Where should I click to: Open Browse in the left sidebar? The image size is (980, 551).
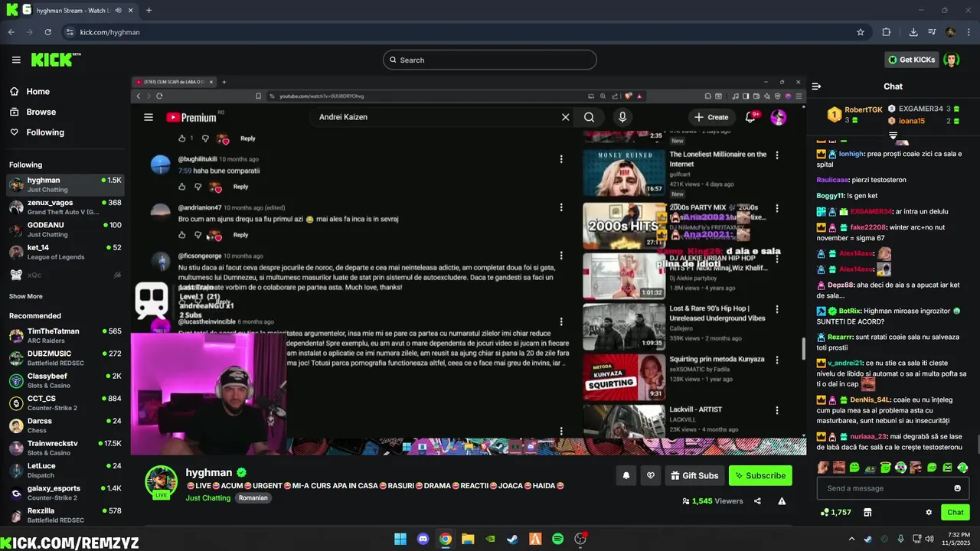point(32,112)
